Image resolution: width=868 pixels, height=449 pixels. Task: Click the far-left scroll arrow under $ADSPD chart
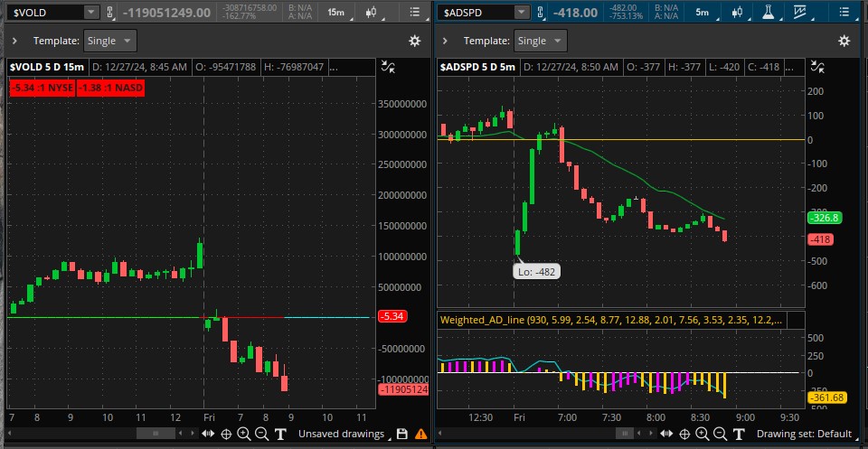coord(442,434)
